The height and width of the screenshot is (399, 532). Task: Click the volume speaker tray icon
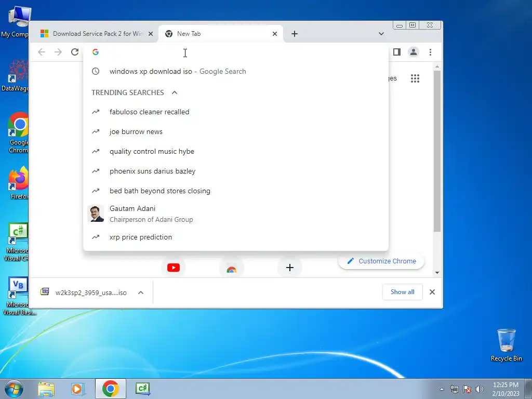tap(480, 389)
